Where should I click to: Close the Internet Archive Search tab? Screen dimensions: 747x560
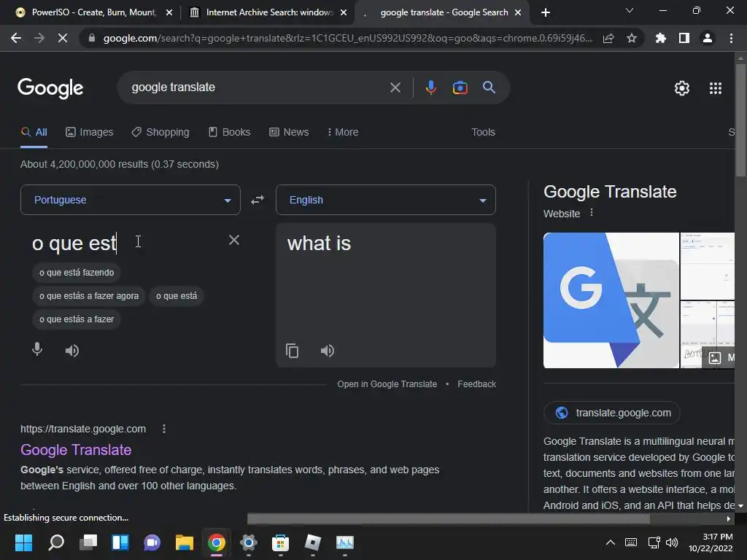pyautogui.click(x=344, y=12)
